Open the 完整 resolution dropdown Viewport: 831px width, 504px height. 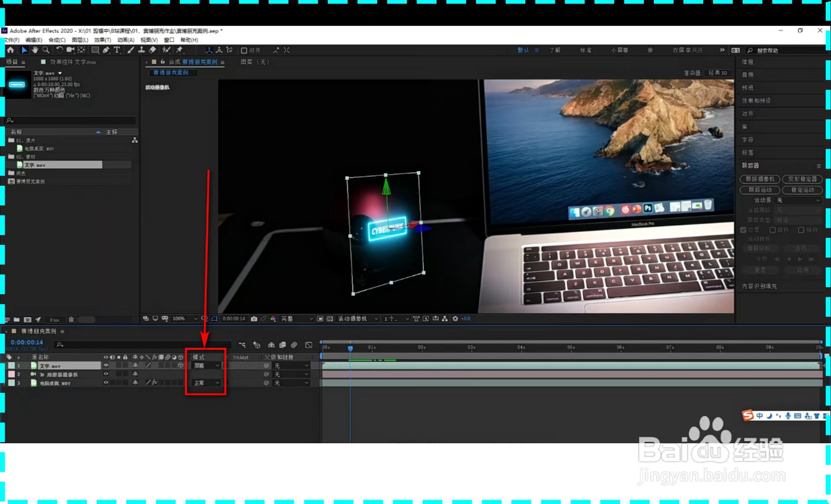297,319
